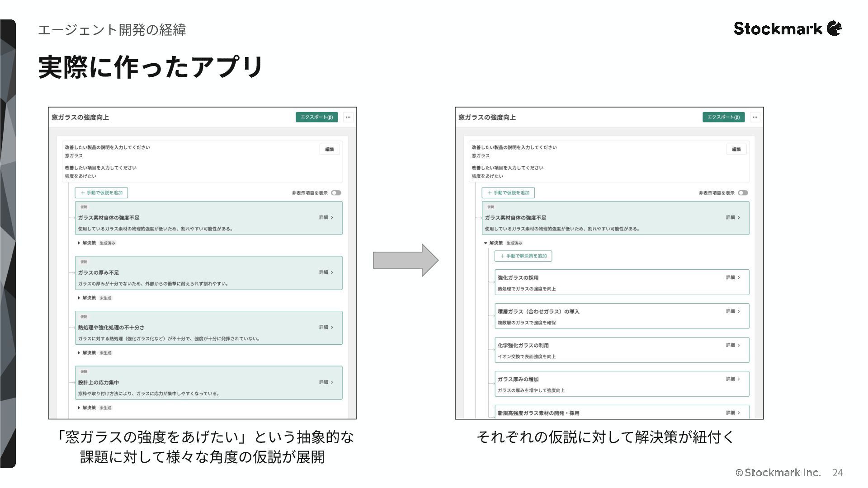
Task: Click the three-dot menu in right panel
Action: (755, 117)
